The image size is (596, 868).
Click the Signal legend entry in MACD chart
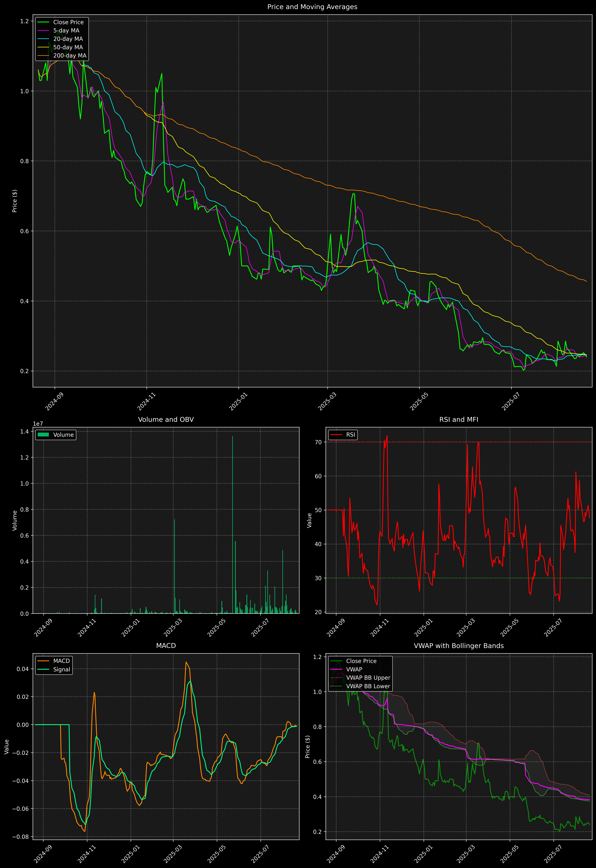[x=62, y=669]
